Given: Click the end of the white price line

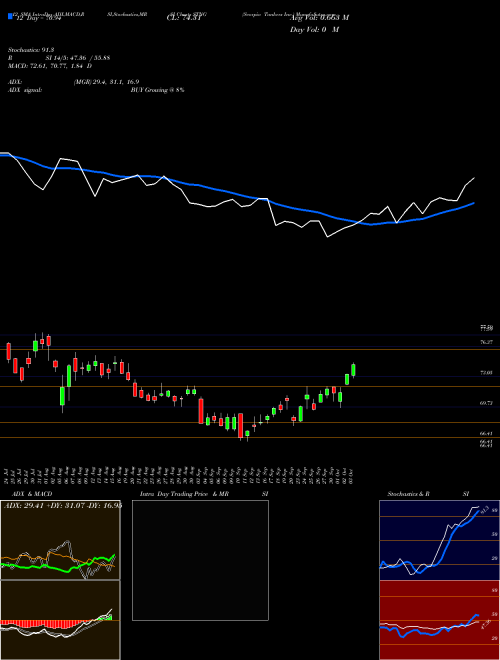Looking at the screenshot, I should [474, 178].
